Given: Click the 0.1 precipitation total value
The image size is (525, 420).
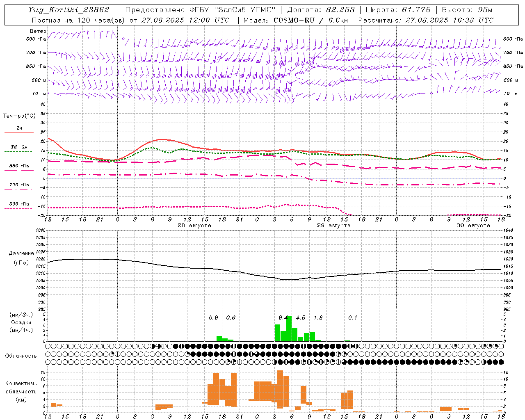Looking at the screenshot, I should 353,318.
